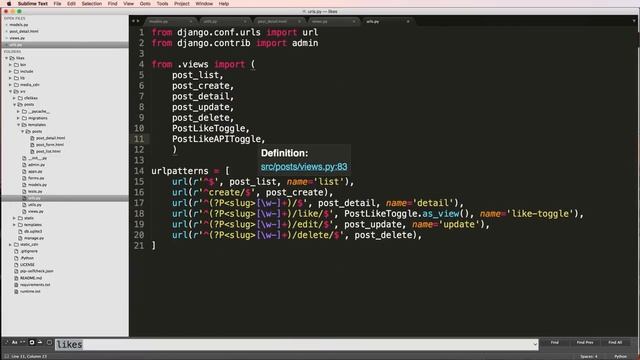This screenshot has height=360, width=640.
Task: Switch to the post_detail.html tab
Action: click(x=278, y=21)
